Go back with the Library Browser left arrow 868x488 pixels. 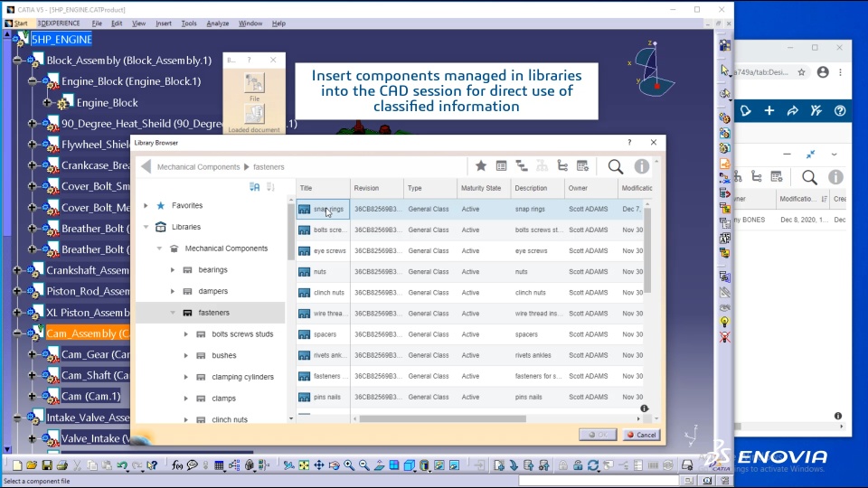click(x=146, y=166)
